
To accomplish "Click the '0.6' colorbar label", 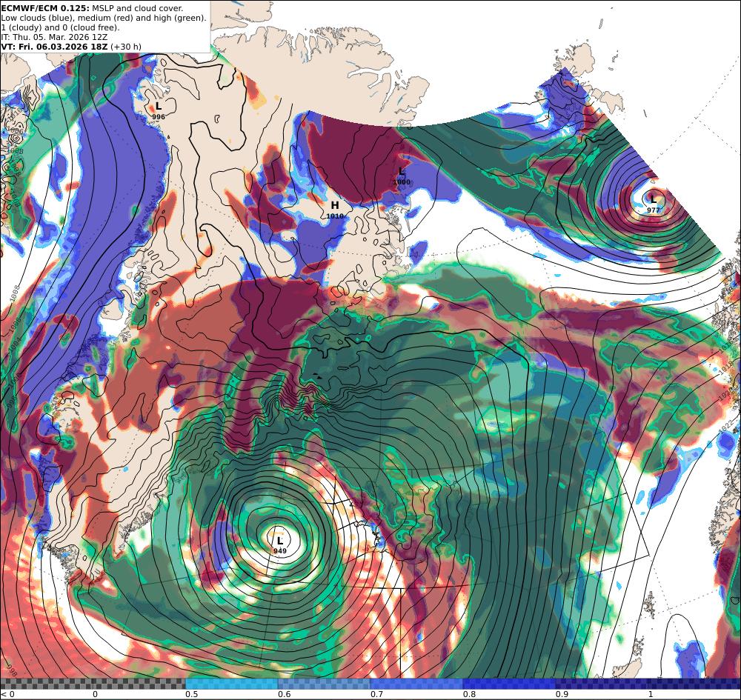I will [285, 694].
